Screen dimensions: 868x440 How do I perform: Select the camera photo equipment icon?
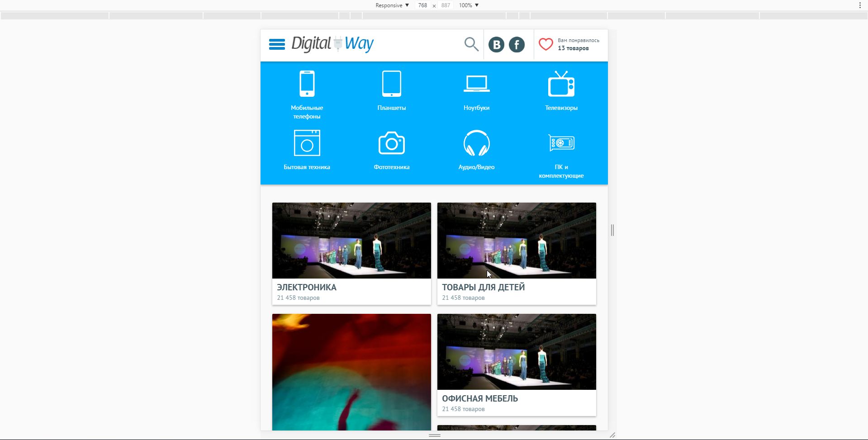[392, 143]
